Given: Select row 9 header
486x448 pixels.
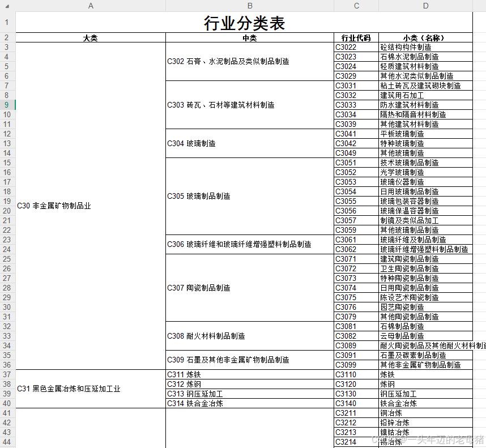Looking at the screenshot, I should 7,105.
